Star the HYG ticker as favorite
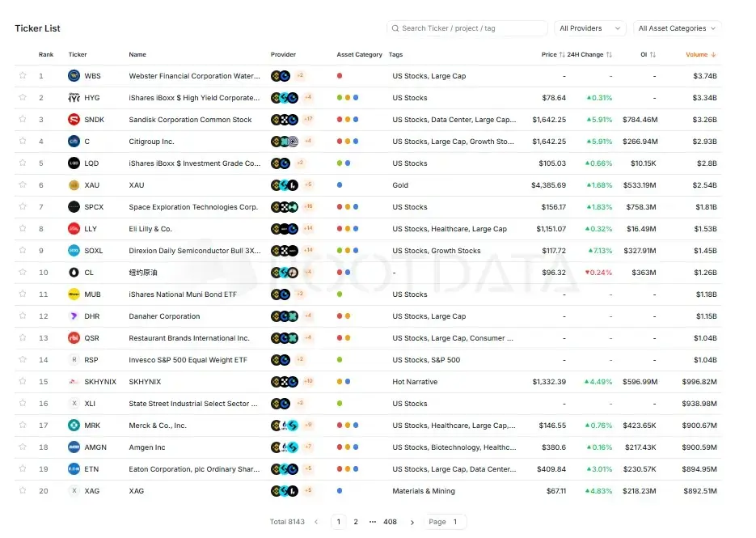The width and height of the screenshot is (756, 538). coord(23,97)
